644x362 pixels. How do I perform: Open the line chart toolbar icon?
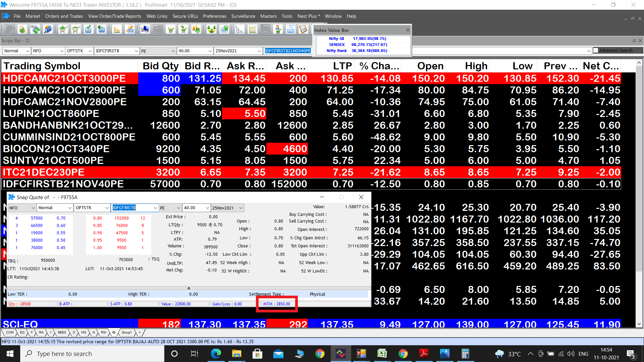tap(252, 29)
